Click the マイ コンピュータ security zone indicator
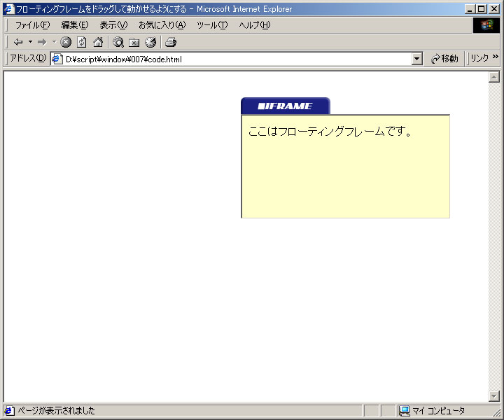The height and width of the screenshot is (420, 504). tap(432, 411)
